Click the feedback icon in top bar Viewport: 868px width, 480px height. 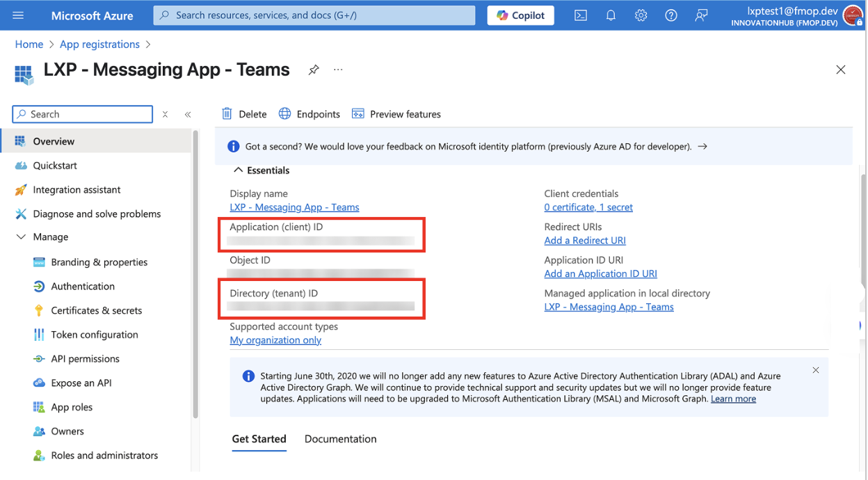701,15
